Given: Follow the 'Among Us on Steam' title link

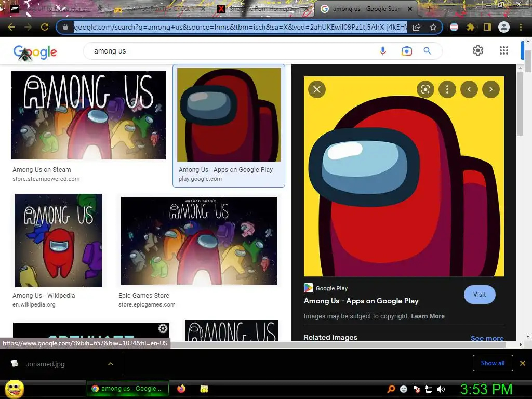Looking at the screenshot, I should [x=42, y=170].
